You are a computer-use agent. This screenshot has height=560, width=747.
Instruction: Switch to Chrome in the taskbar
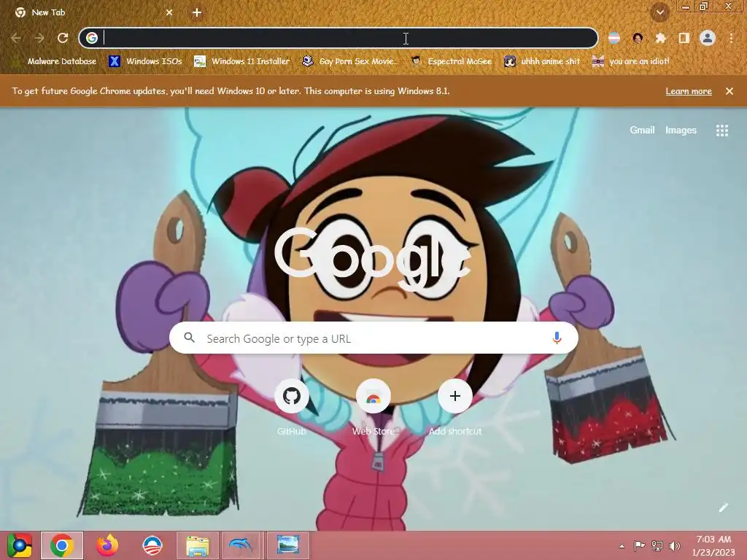point(62,545)
